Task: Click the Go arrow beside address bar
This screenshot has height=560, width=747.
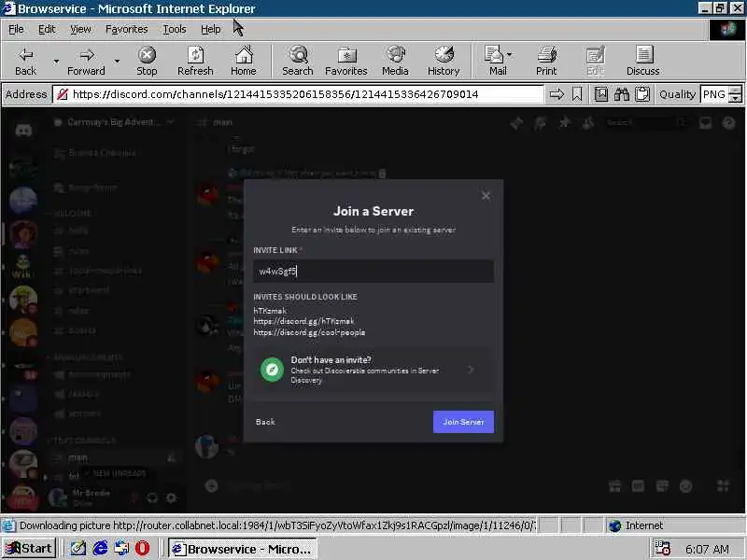Action: coord(557,94)
